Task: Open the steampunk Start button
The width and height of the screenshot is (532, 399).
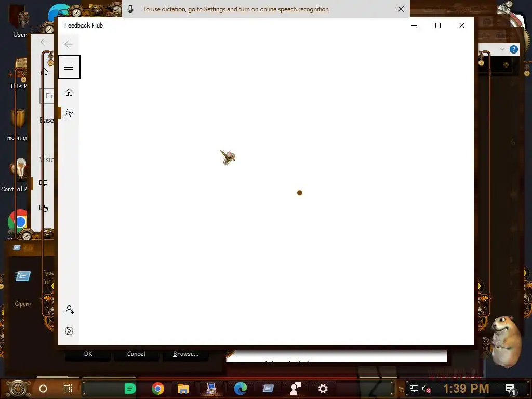Action: tap(18, 389)
